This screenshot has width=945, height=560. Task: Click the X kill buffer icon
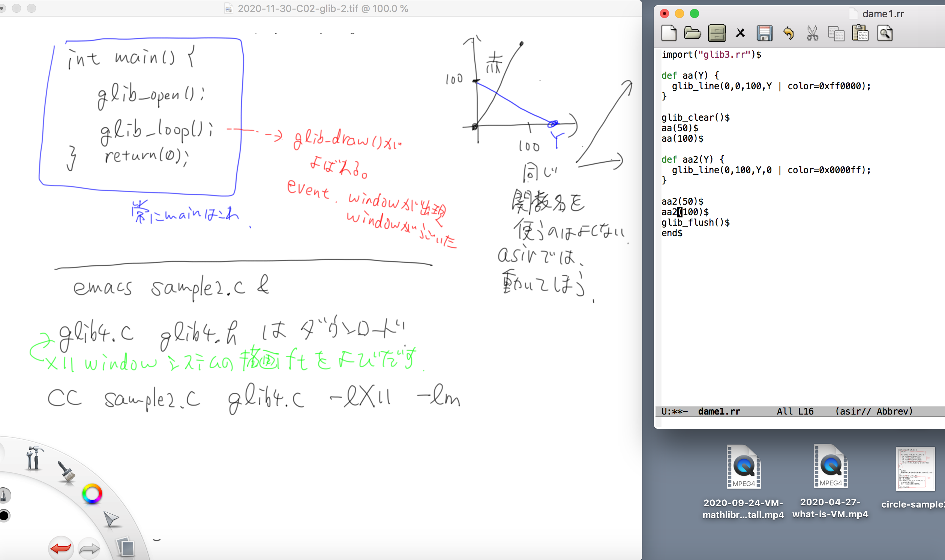[x=740, y=33]
